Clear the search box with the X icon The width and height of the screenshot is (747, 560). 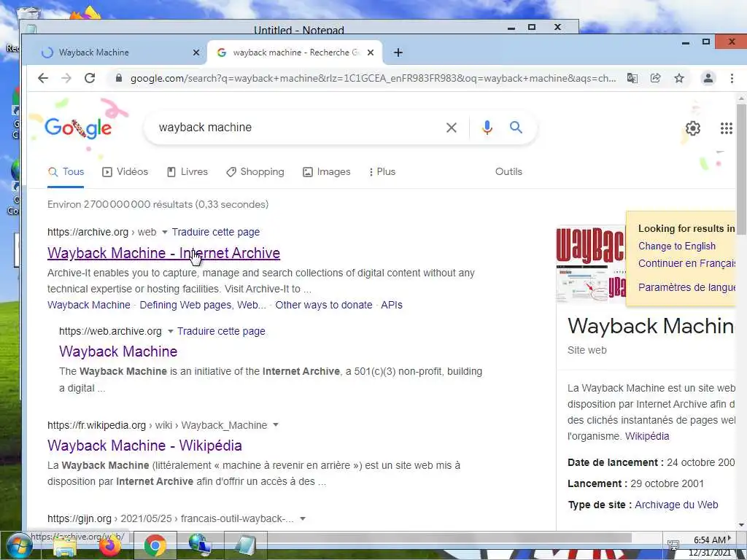(451, 128)
